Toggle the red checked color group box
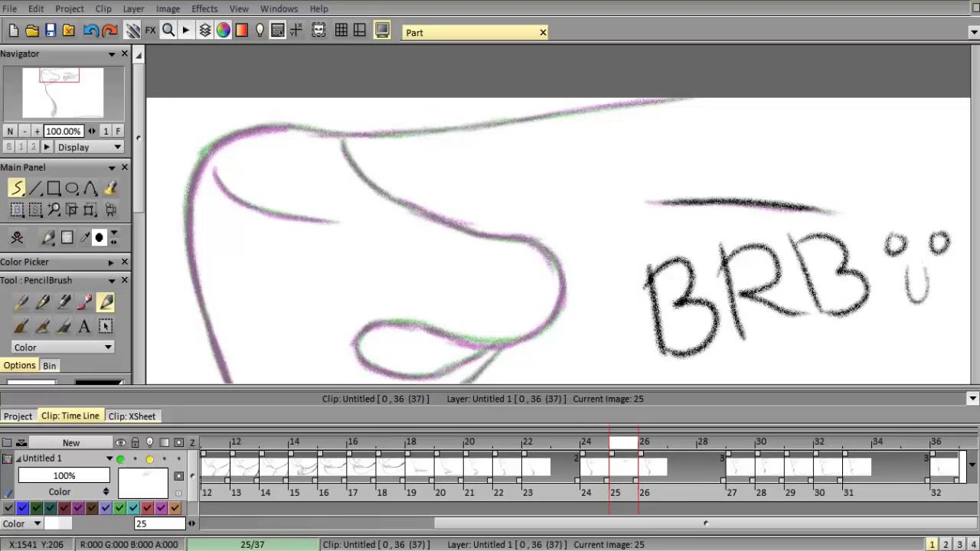 [x=147, y=507]
